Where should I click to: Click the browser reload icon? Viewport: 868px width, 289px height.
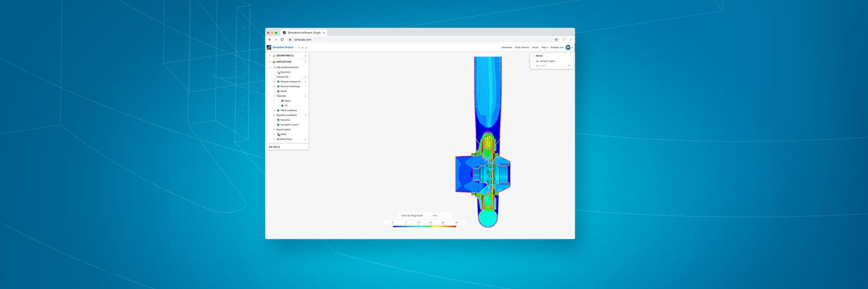pyautogui.click(x=282, y=40)
